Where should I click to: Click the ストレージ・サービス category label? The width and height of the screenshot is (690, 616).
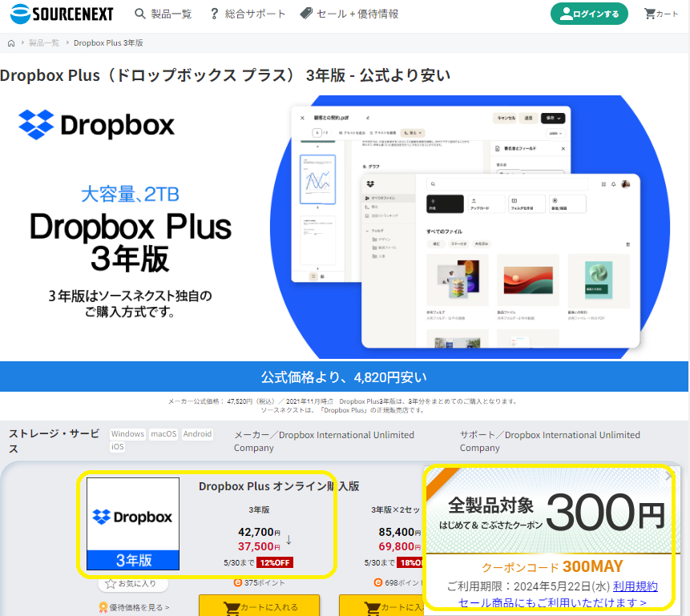point(54,441)
